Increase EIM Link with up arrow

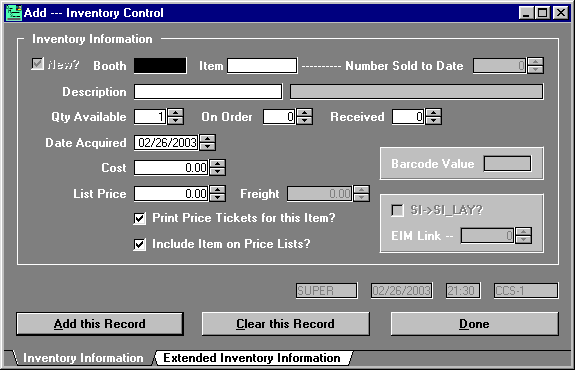523,232
